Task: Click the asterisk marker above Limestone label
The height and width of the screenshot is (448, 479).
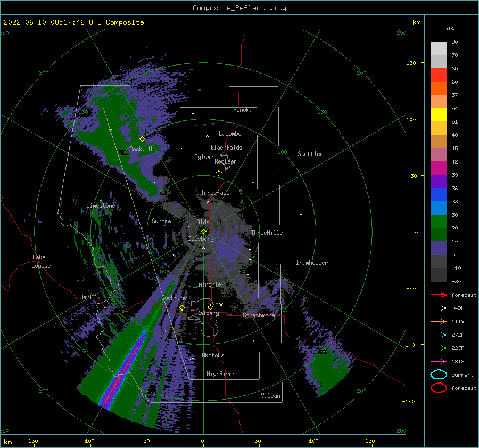Action: point(101,201)
